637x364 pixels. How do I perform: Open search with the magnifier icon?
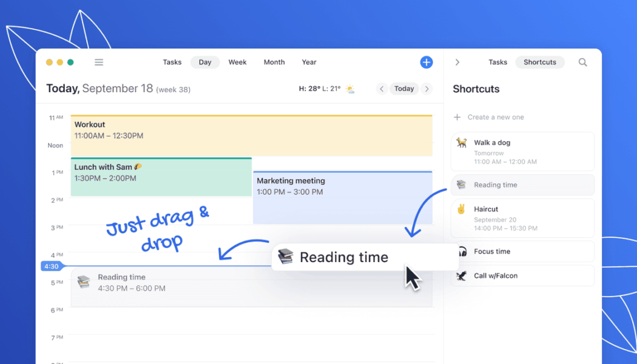point(582,62)
